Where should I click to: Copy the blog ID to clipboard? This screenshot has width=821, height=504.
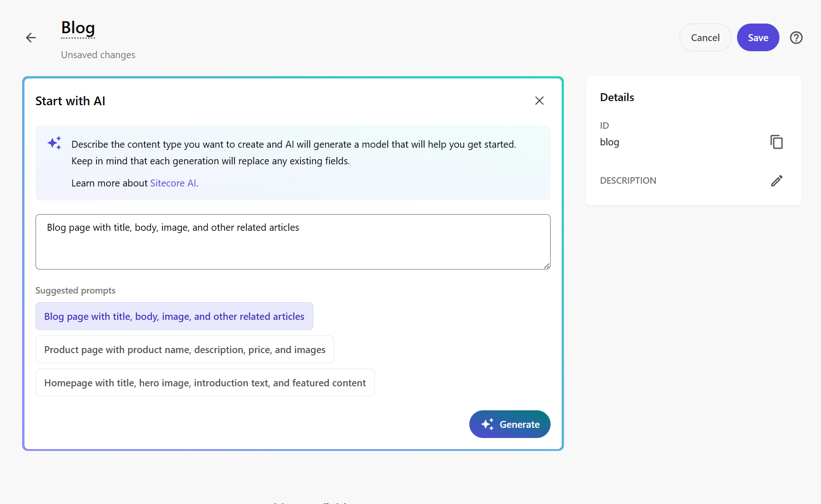[x=776, y=142]
